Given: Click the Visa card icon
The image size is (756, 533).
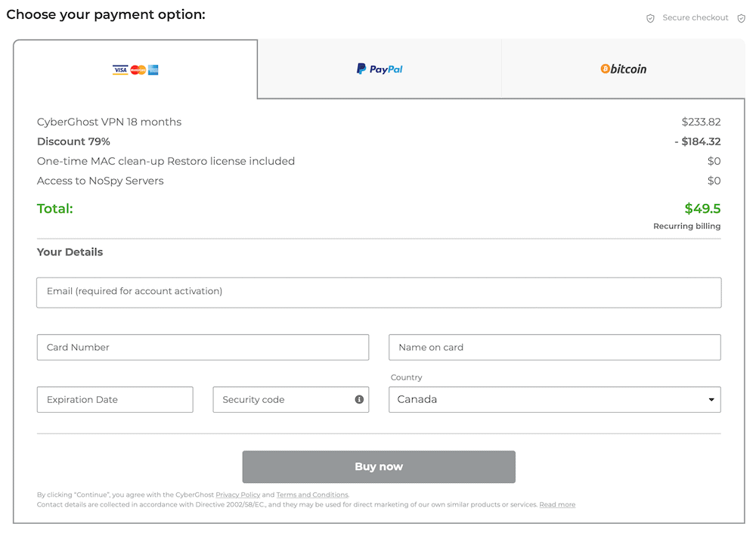Looking at the screenshot, I should click(120, 70).
